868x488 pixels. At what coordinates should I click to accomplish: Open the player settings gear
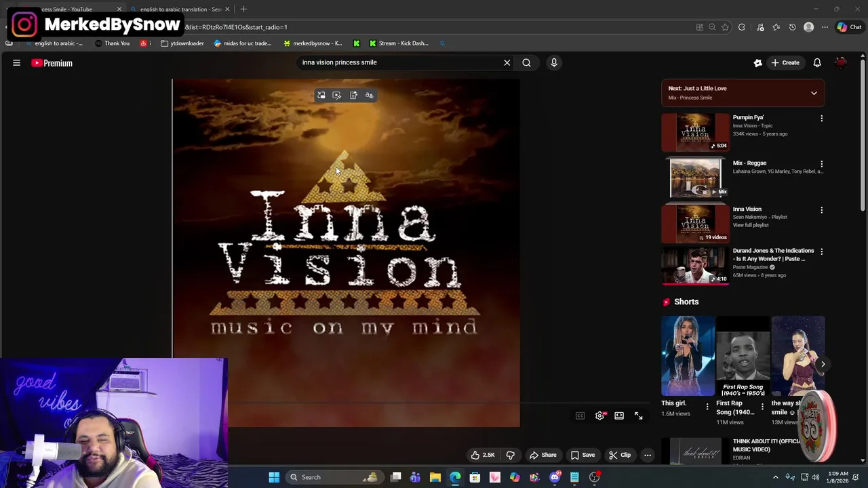[600, 415]
